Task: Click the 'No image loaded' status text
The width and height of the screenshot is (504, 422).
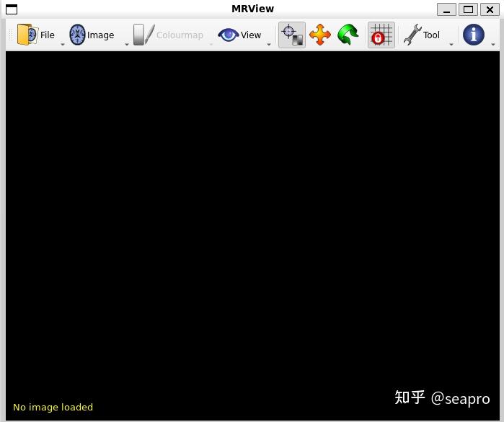Action: click(53, 407)
